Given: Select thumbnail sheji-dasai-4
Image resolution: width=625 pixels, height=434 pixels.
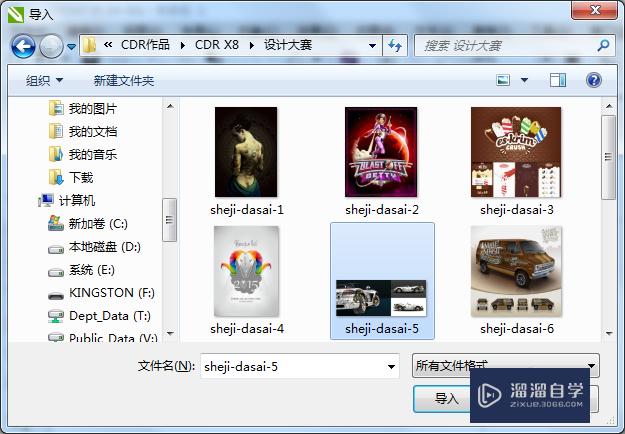Looking at the screenshot, I should coord(246,271).
